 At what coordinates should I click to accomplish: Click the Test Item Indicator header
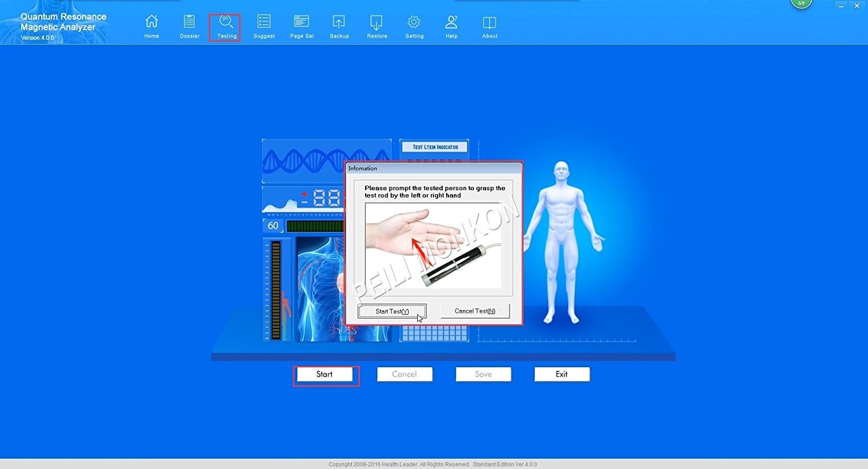435,147
